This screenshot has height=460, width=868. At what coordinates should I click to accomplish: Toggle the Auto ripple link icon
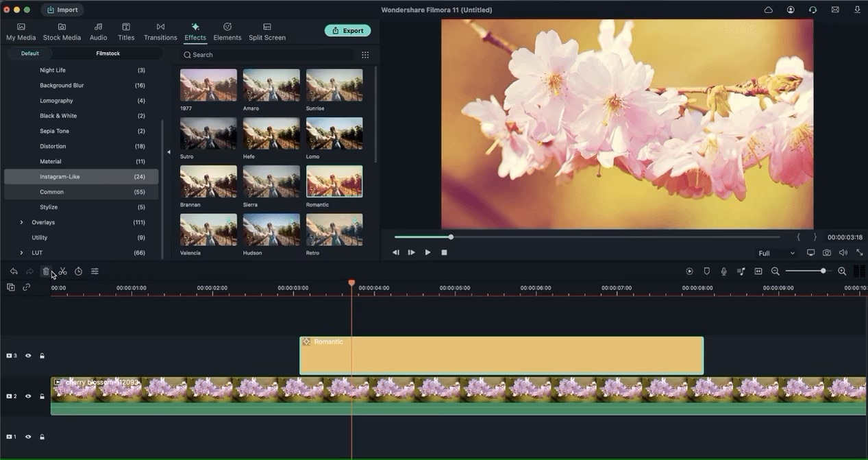pos(26,287)
